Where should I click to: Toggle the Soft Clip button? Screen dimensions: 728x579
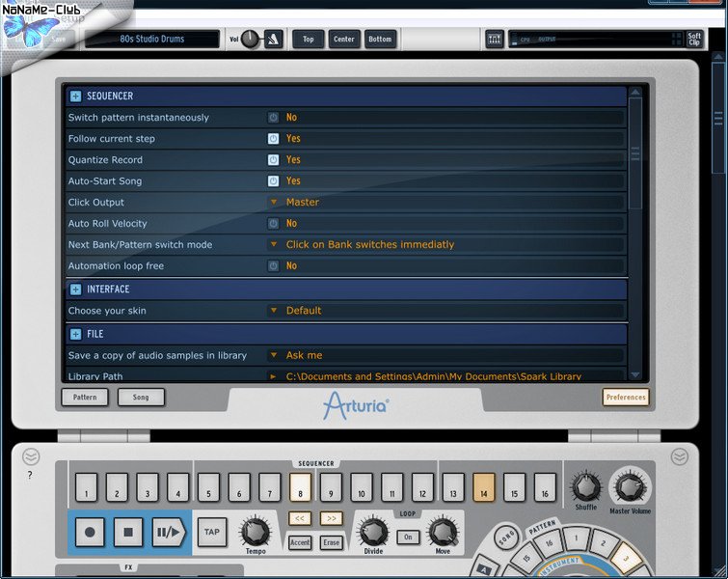[694, 39]
